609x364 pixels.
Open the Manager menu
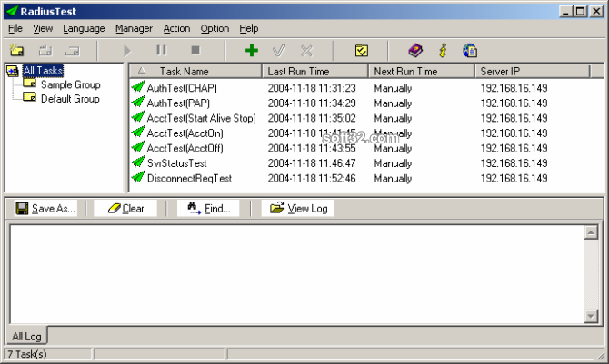click(x=134, y=28)
